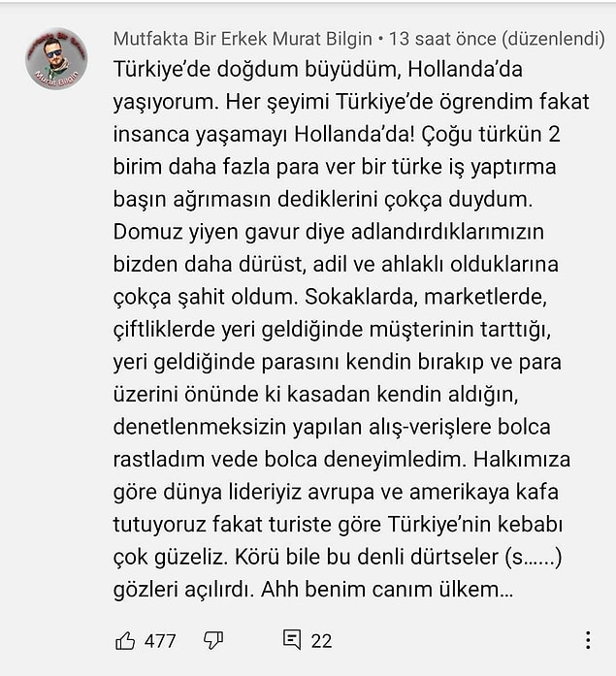Click the phrase "Sokaklarda, marketlerde,"
Image resolution: width=616 pixels, height=676 pixels.
coord(426,297)
